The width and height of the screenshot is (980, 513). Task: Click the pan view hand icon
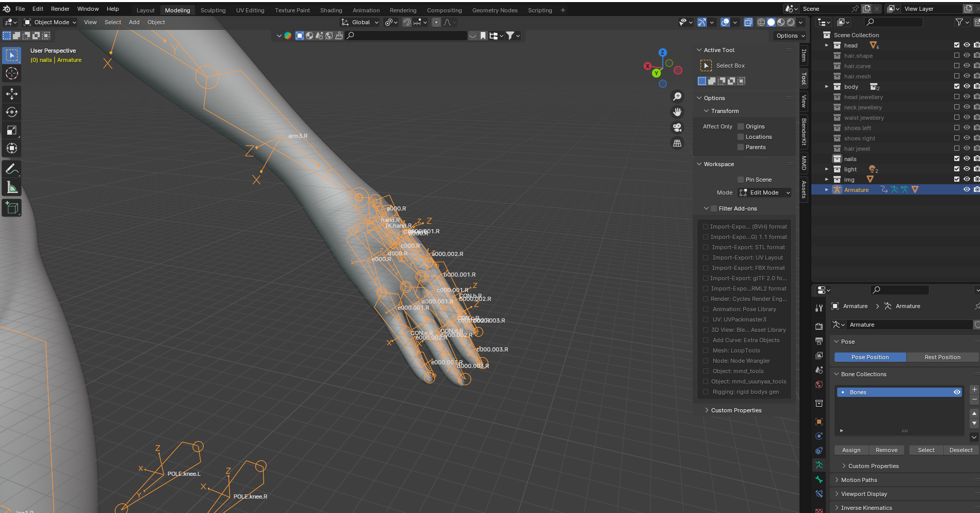677,112
